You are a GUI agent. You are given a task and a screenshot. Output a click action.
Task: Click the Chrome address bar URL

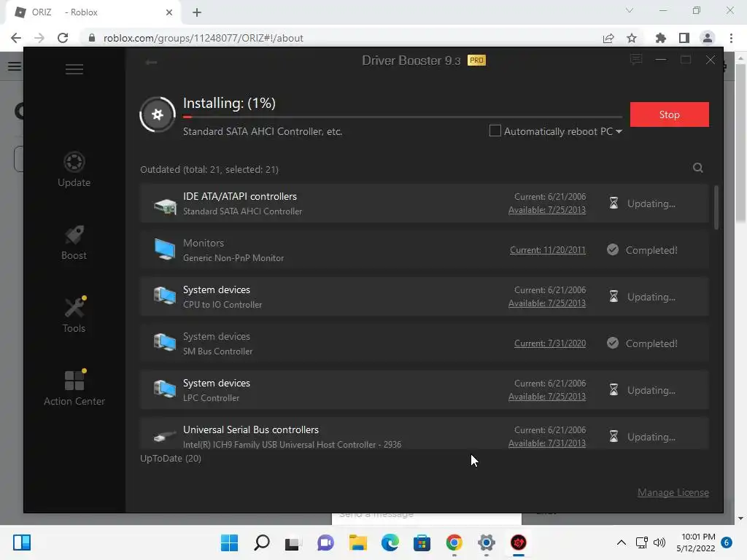pyautogui.click(x=204, y=38)
